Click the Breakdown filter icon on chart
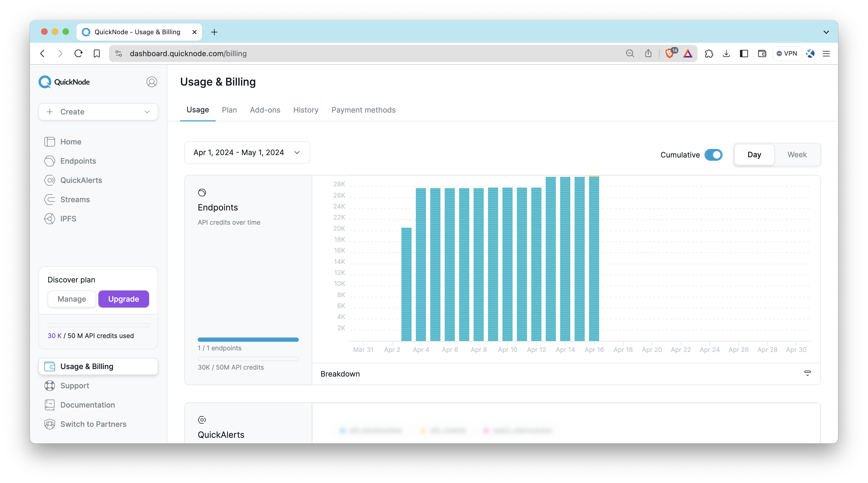The image size is (868, 483). point(807,373)
